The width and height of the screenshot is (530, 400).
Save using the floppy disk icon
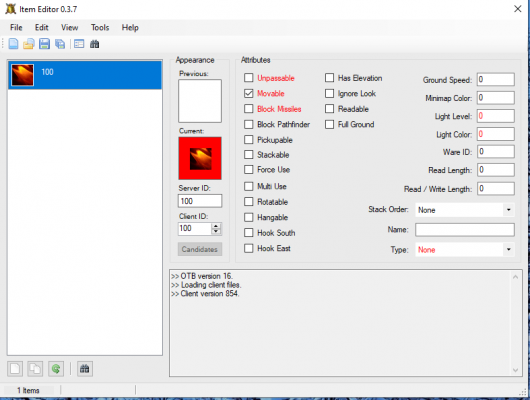tap(44, 44)
